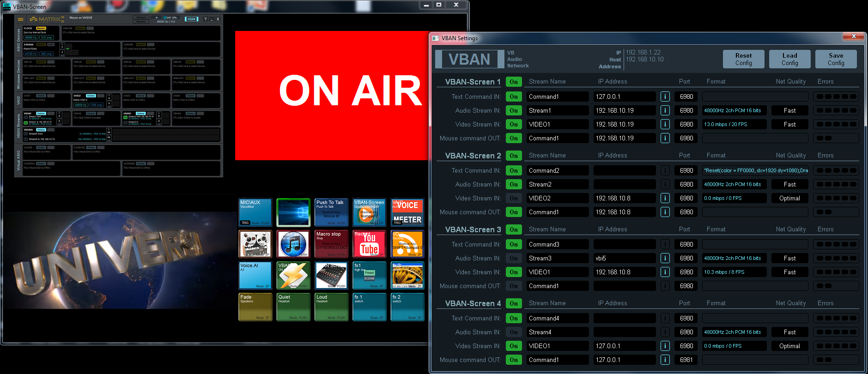Edit IP address of VBAN-Screen 1 Text Command

[624, 97]
